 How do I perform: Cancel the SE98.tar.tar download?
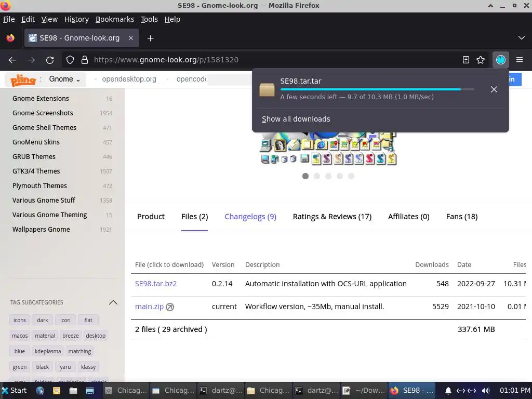pos(494,89)
